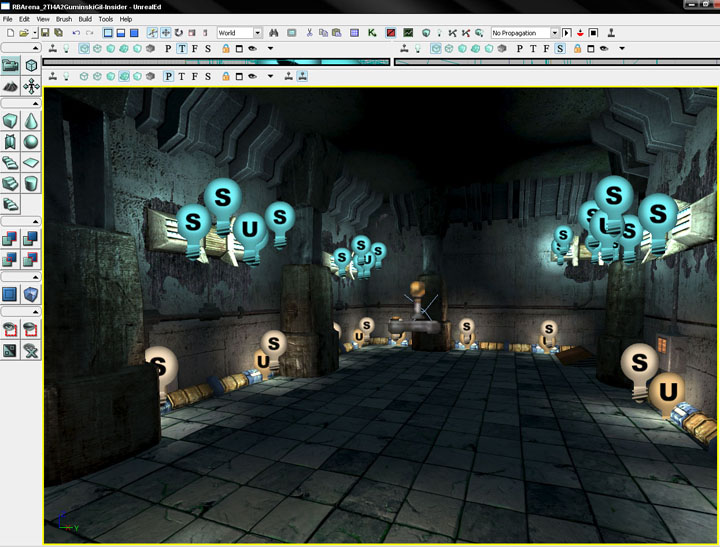Open the World coordinate system dropdown

point(258,33)
